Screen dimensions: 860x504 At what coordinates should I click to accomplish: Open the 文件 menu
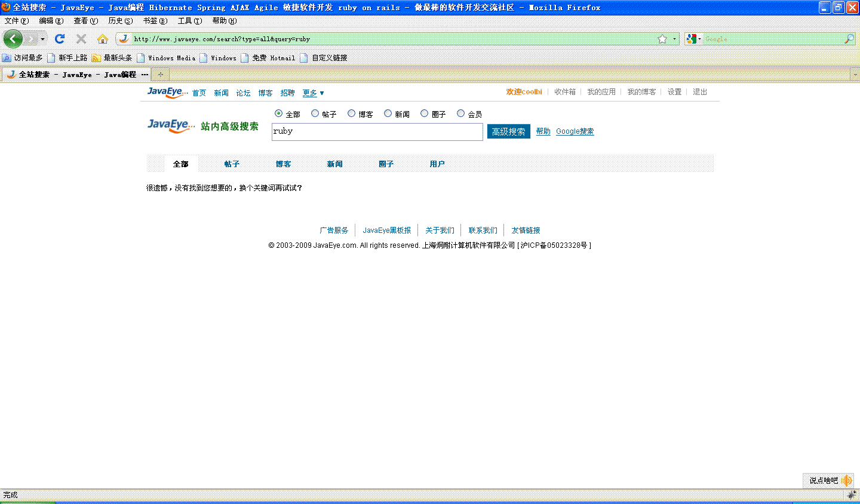(x=17, y=21)
